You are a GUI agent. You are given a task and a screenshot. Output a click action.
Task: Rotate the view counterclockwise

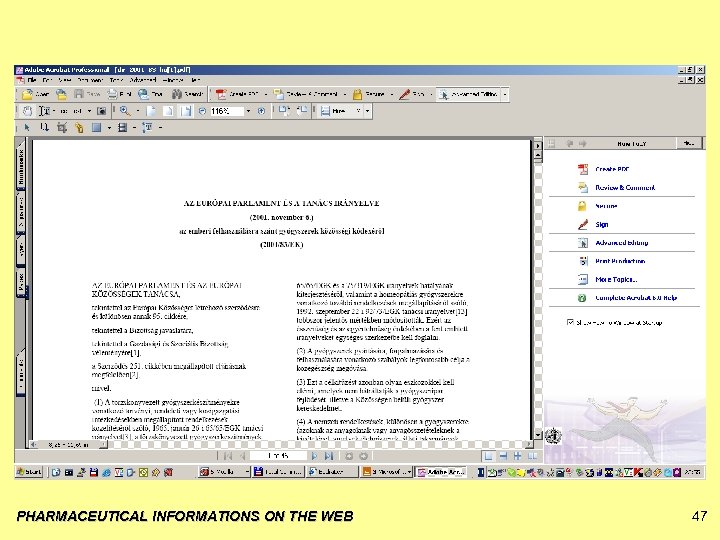coord(302,111)
